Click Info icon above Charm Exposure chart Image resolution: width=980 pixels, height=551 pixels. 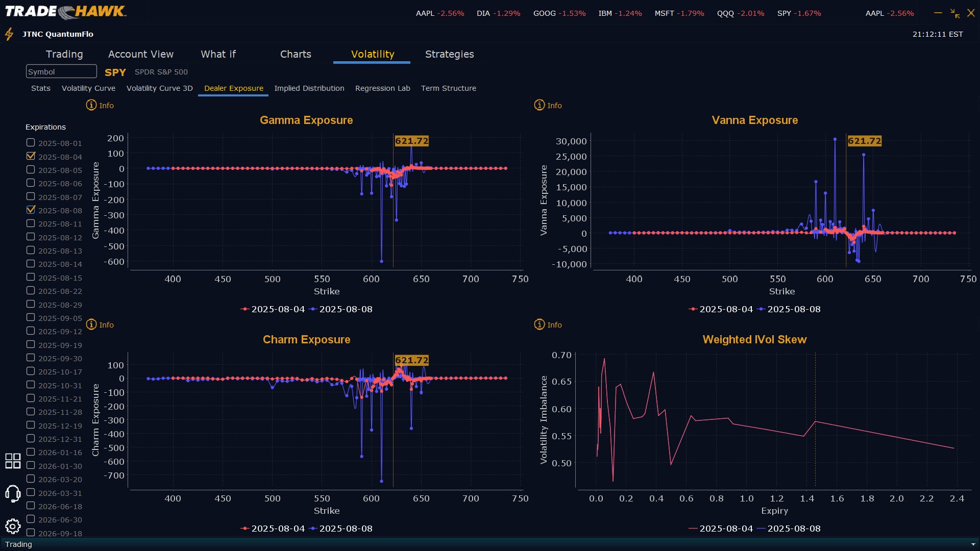pos(91,324)
